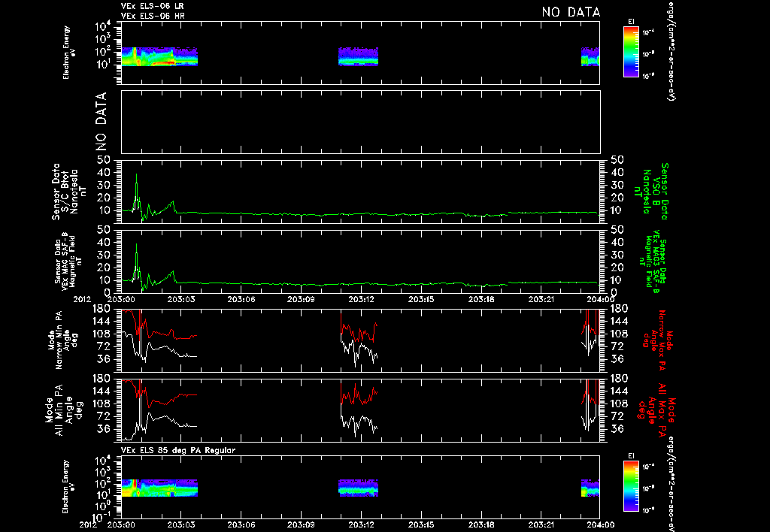Screen dimensions: 770x532
Task: Click the 'EI' heading above the top color bar
Action: (x=631, y=22)
